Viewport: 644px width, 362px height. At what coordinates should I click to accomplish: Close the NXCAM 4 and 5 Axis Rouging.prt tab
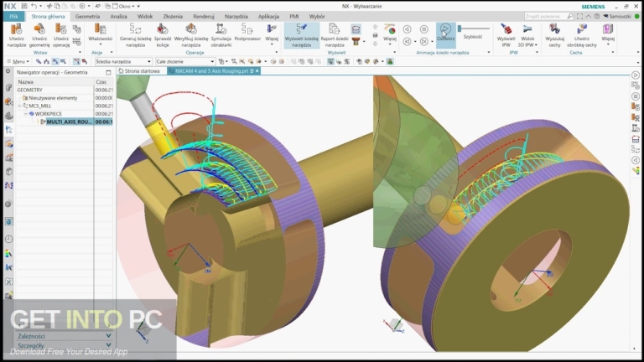pos(257,71)
